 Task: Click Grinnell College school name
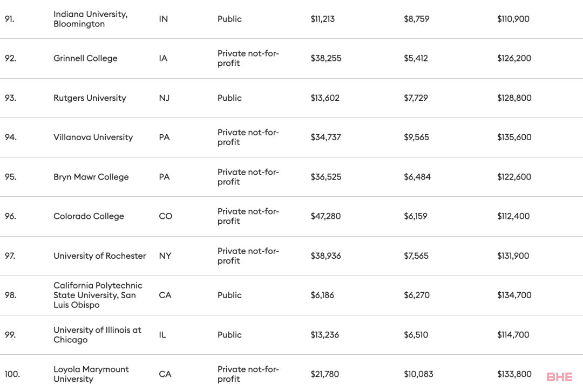(85, 58)
